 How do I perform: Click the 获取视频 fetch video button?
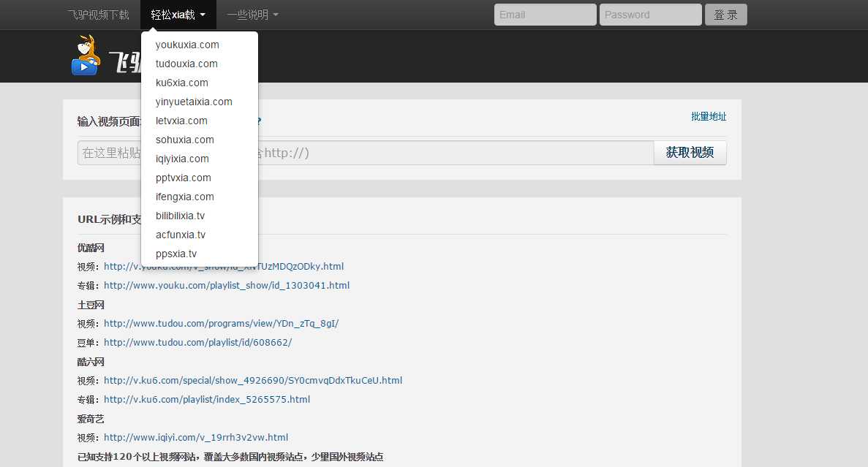(689, 152)
